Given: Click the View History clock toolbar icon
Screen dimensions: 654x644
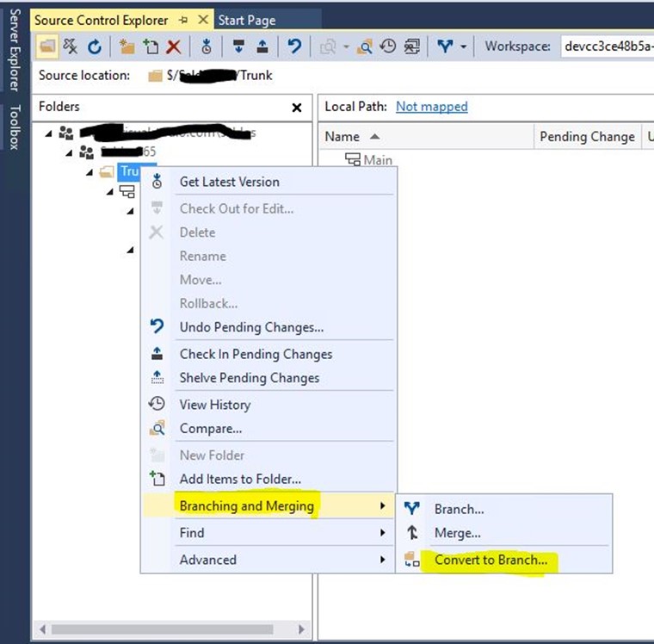Looking at the screenshot, I should 388,46.
